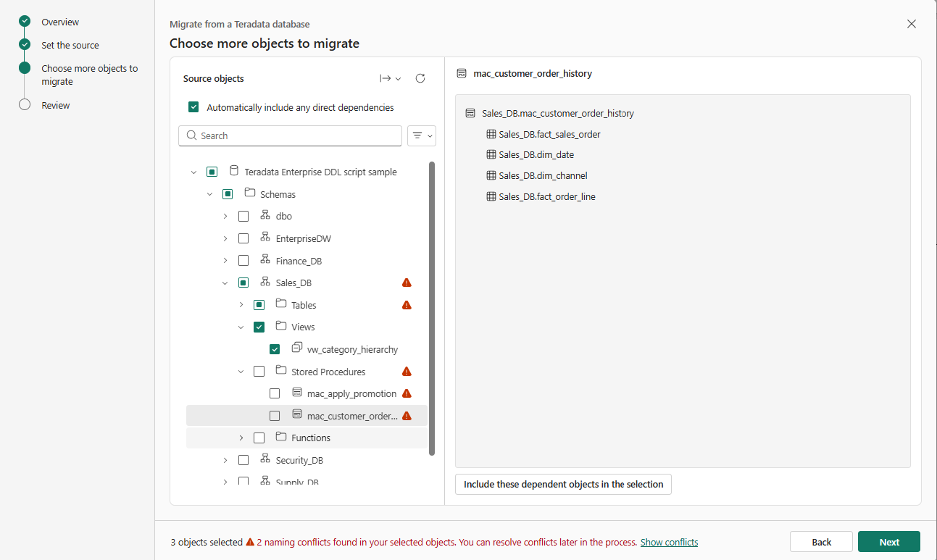
Task: Click the refresh source objects icon
Action: click(x=420, y=78)
